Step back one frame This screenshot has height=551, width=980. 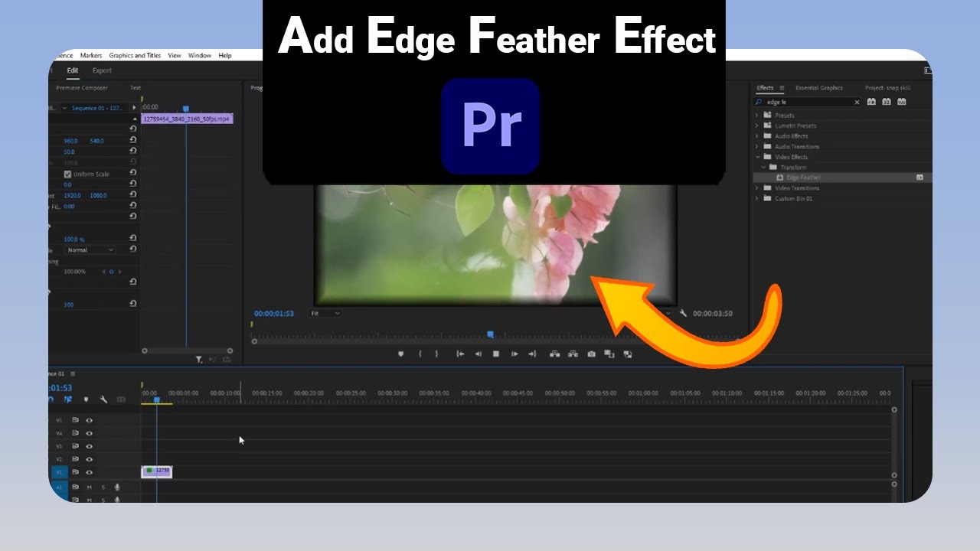coord(478,354)
